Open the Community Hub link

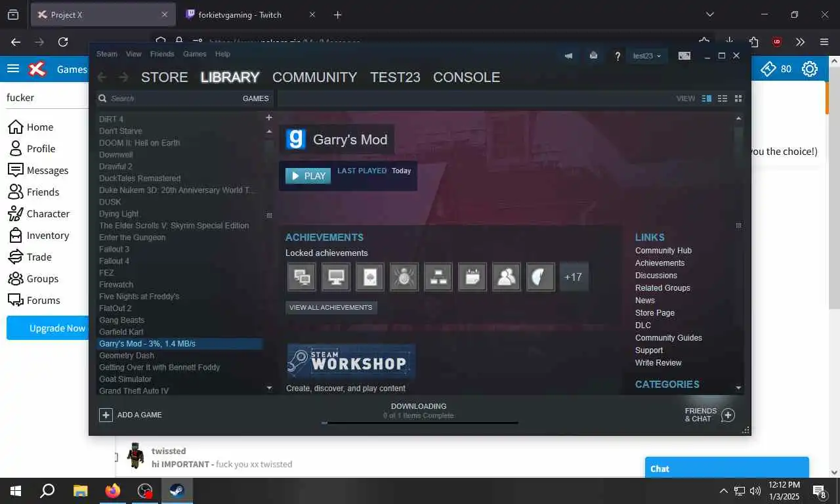663,251
